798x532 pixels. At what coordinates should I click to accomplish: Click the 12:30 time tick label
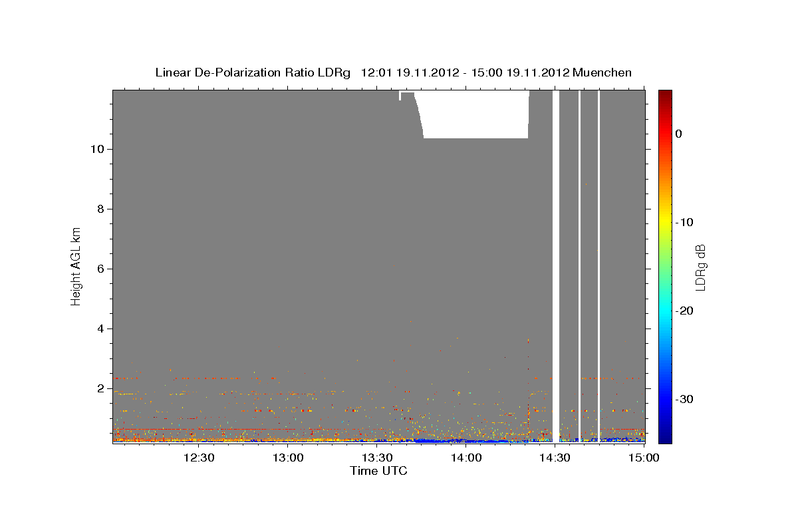tap(199, 458)
